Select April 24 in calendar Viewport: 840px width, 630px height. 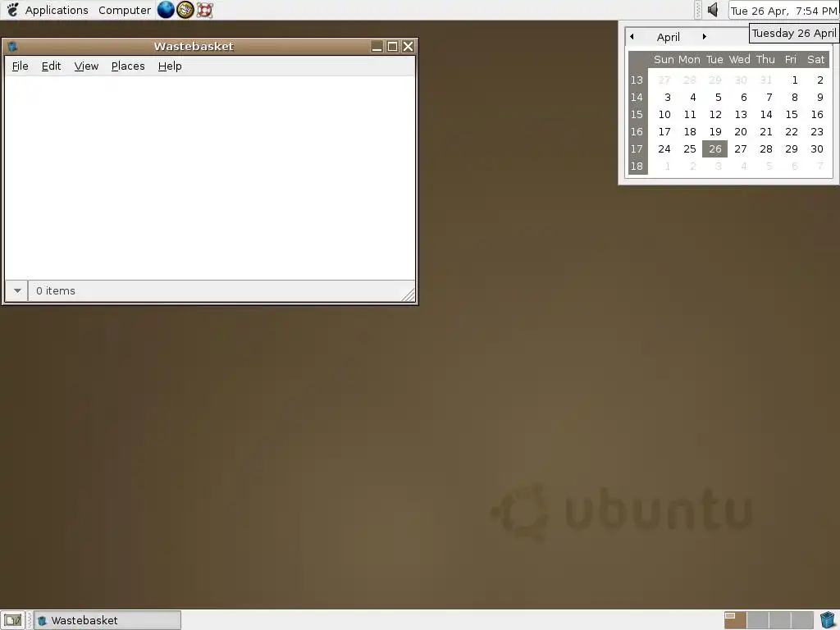[664, 149]
